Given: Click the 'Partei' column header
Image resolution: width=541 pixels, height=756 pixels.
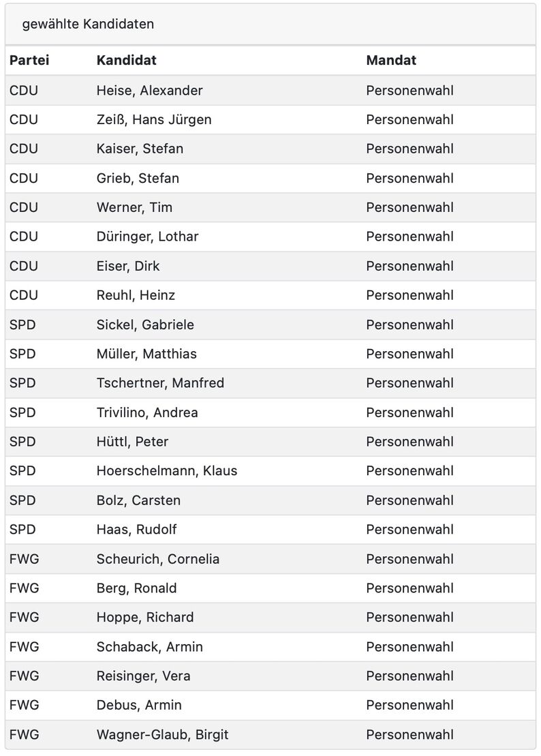Looking at the screenshot, I should pyautogui.click(x=29, y=60).
